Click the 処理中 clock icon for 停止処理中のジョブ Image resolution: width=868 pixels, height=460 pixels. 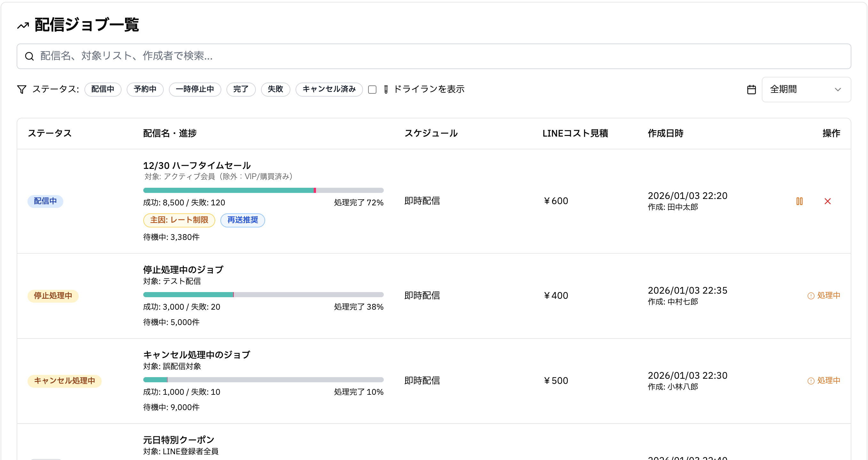811,296
